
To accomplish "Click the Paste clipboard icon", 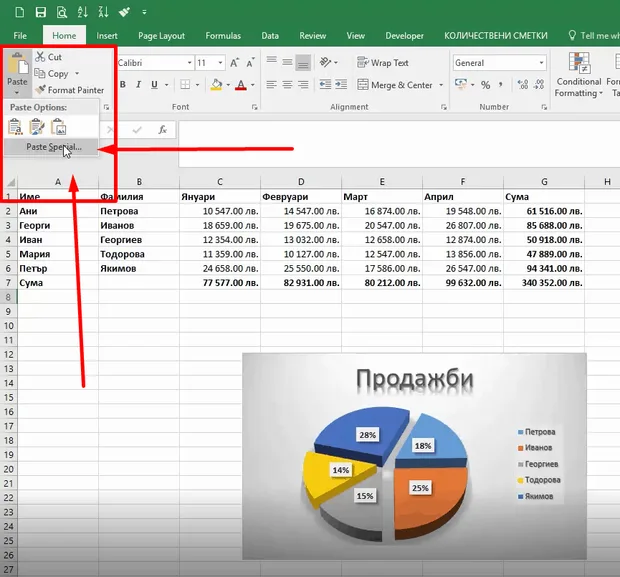I will tap(18, 63).
